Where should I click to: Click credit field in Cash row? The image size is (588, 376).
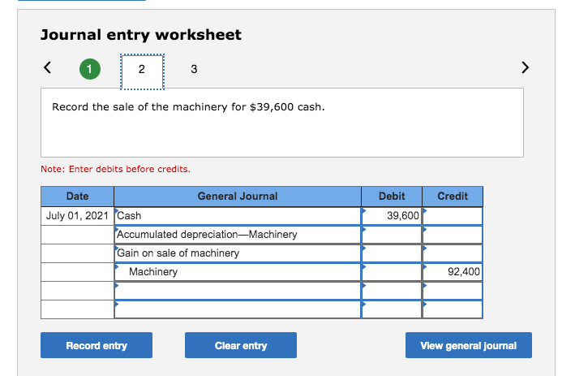point(453,216)
